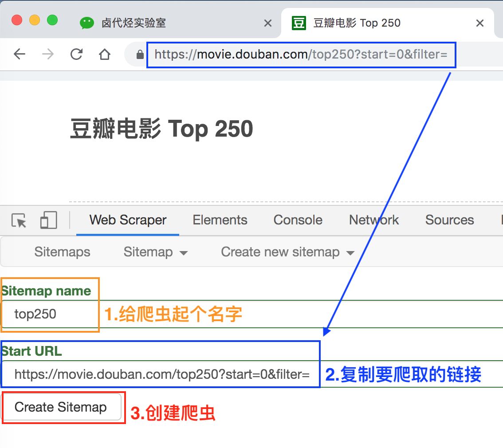Click the WeChat favicon on first tab

[x=86, y=23]
